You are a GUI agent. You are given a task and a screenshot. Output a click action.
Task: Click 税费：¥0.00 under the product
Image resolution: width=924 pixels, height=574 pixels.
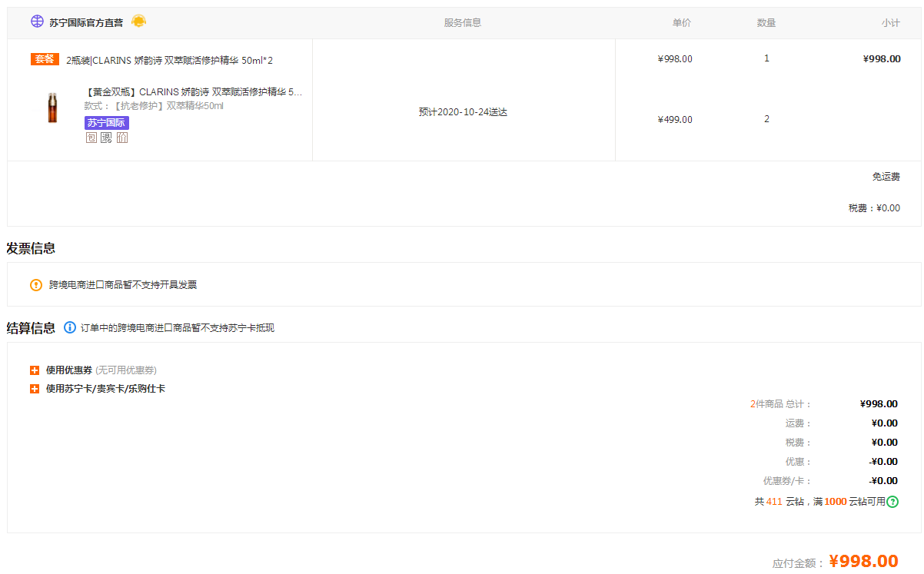click(874, 208)
